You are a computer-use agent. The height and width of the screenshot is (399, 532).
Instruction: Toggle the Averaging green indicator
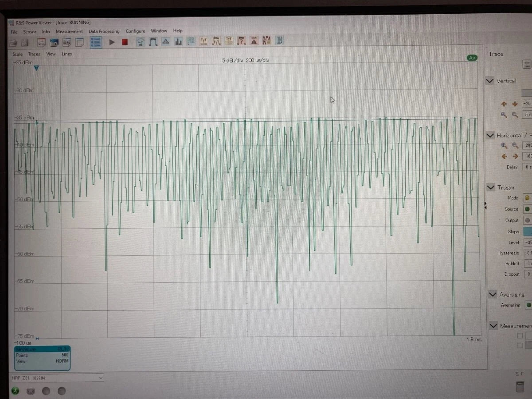tap(528, 305)
